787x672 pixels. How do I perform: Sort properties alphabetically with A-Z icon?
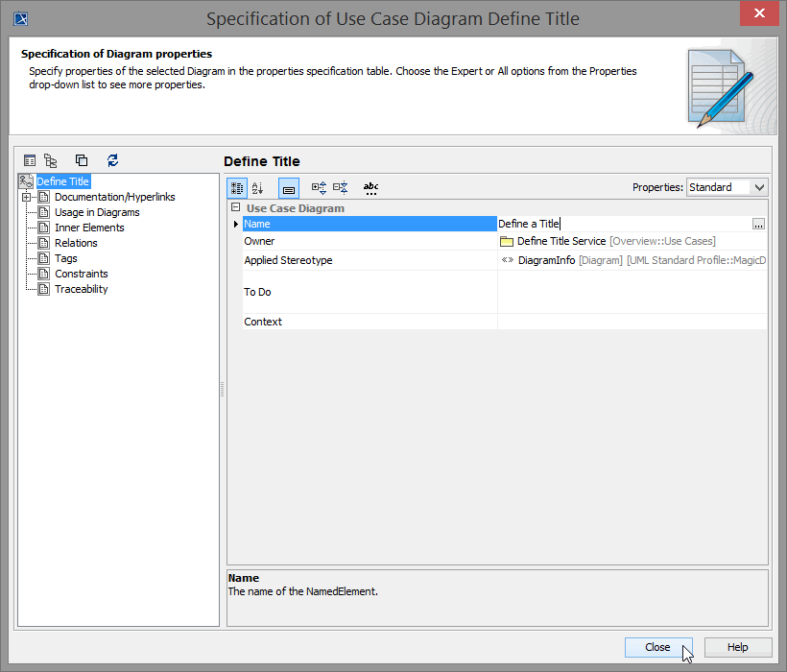[x=256, y=187]
